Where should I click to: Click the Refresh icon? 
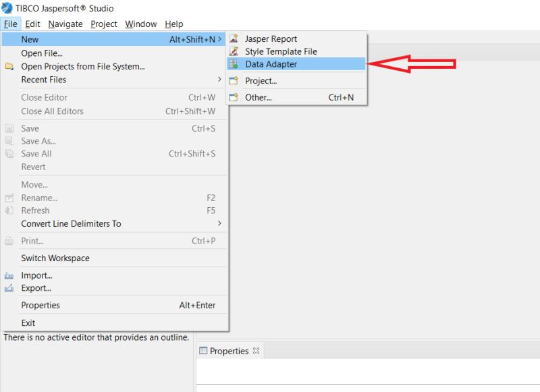pos(9,210)
